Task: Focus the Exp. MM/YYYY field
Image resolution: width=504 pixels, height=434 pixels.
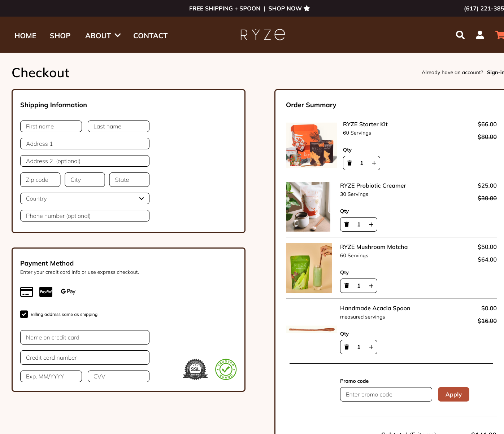Action: click(51, 376)
